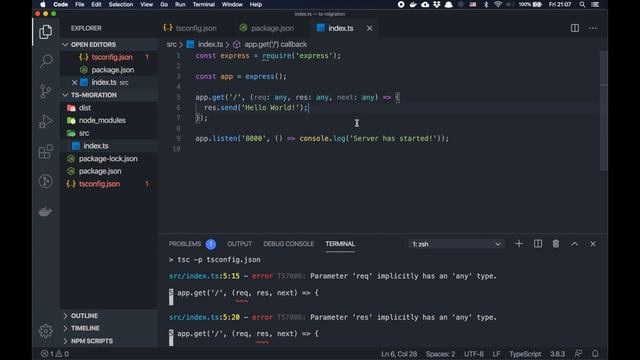
Task: Open the Manage gear settings icon
Action: click(46, 331)
